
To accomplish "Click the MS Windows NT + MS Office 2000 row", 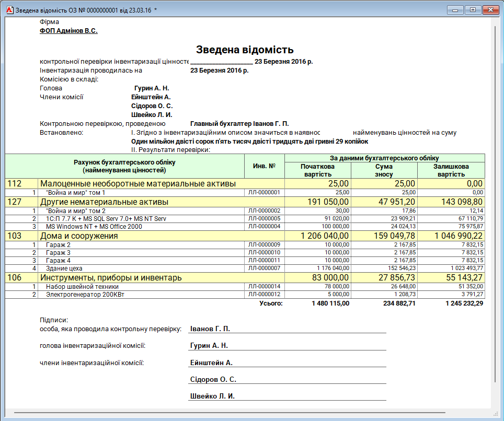I will point(94,227).
